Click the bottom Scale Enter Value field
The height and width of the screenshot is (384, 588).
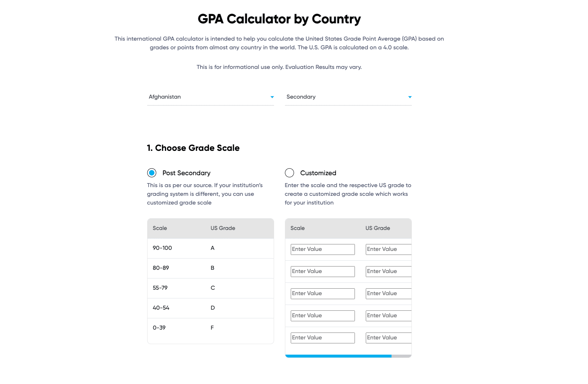pos(322,338)
